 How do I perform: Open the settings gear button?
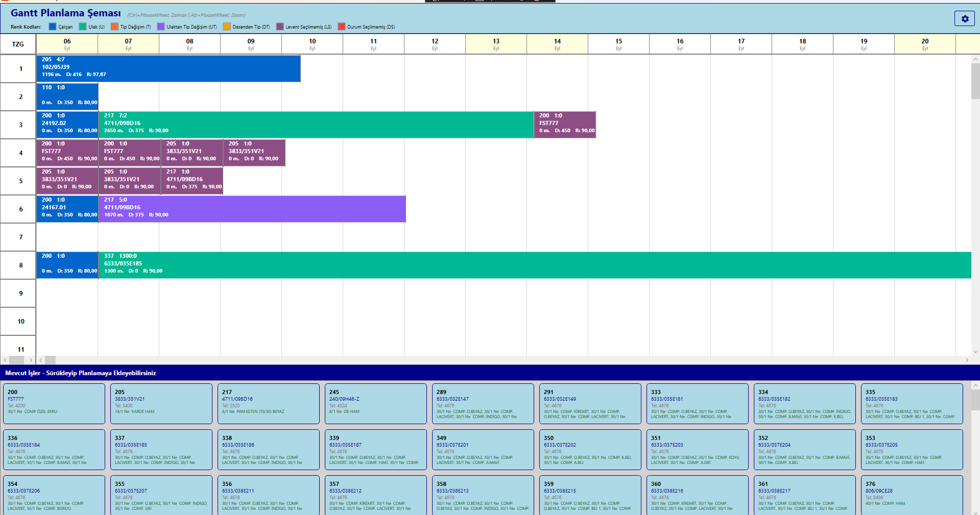[x=964, y=19]
